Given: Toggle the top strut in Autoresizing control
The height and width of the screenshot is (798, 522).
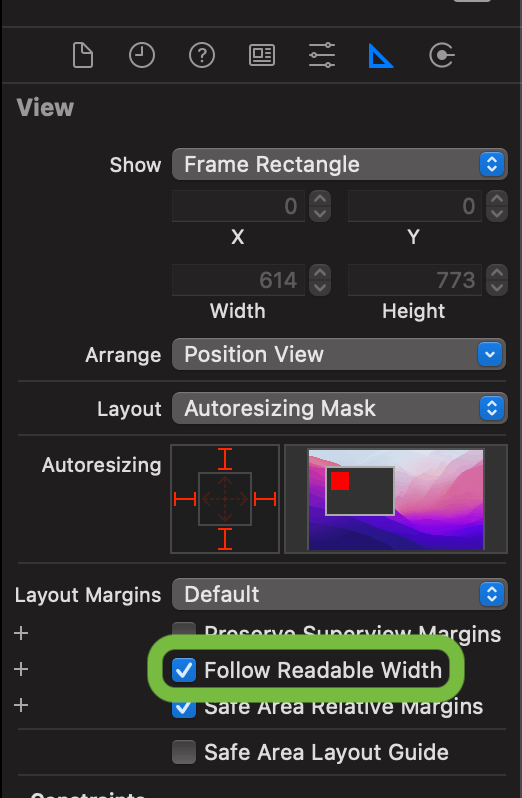Looking at the screenshot, I should (x=225, y=459).
